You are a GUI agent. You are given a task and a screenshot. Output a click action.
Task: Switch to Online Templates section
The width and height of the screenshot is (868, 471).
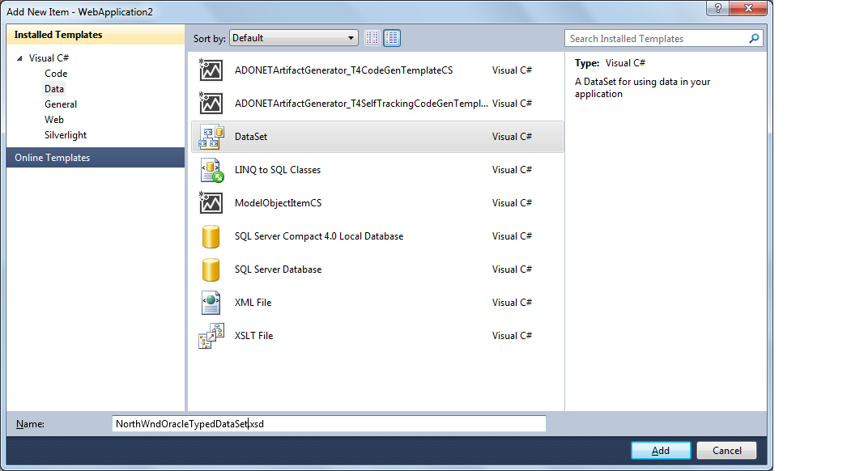(50, 157)
